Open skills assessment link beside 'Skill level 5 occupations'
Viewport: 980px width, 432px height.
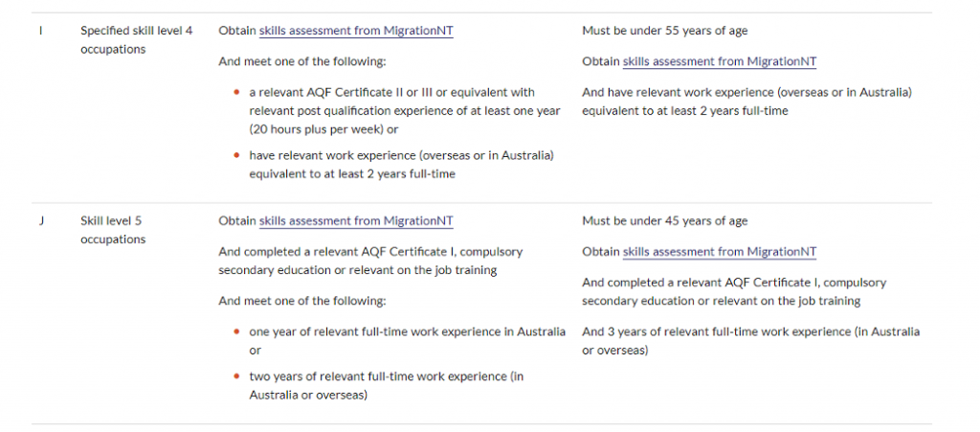point(356,221)
